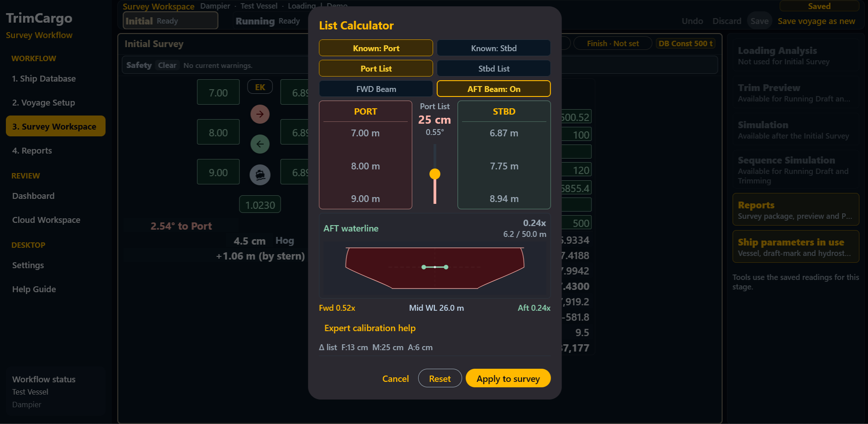The width and height of the screenshot is (868, 424).
Task: Click Clear in Safety bar
Action: 167,65
